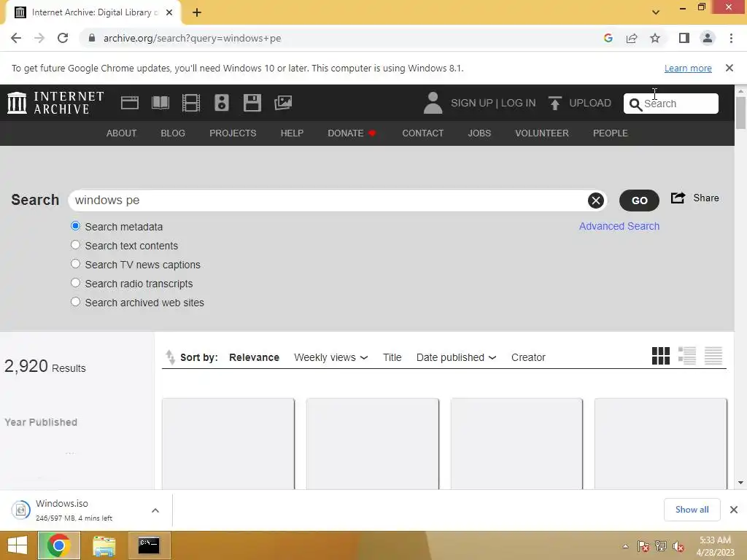Open Advanced Search link
Viewport: 747px width, 560px height.
619,226
